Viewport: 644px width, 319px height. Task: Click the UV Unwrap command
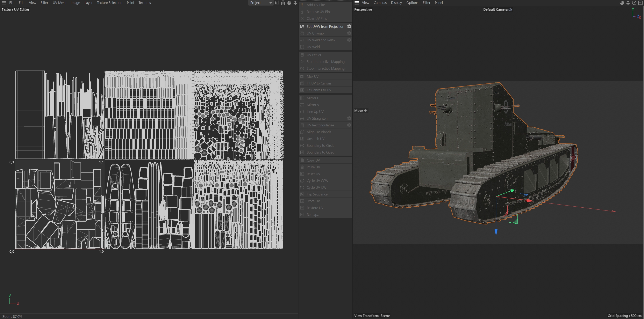[x=315, y=33]
